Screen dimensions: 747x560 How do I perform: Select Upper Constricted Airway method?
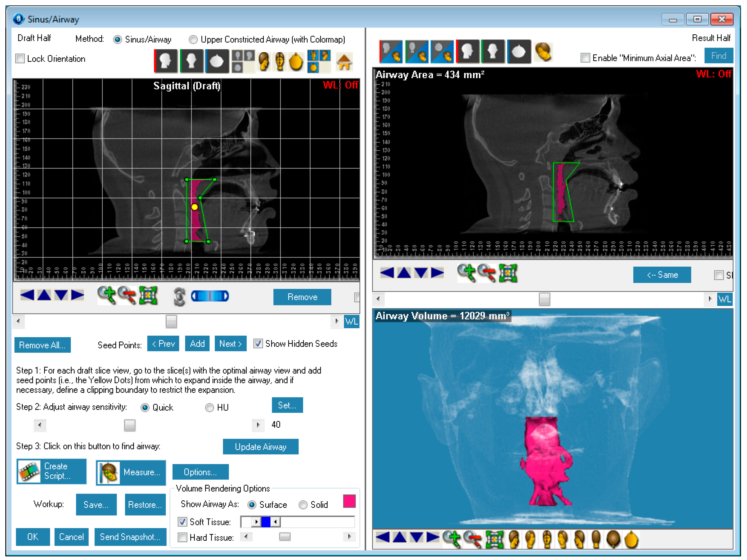[193, 40]
